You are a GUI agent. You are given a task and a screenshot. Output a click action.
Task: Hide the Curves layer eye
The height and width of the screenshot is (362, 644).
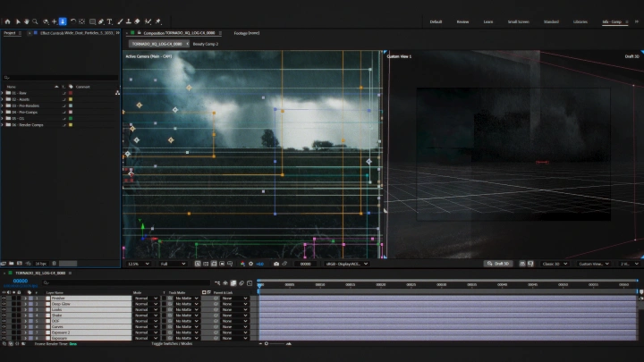coord(4,327)
